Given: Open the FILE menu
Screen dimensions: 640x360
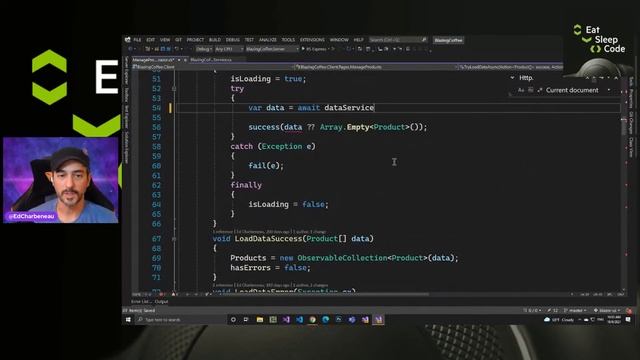Looking at the screenshot, I should 137,40.
